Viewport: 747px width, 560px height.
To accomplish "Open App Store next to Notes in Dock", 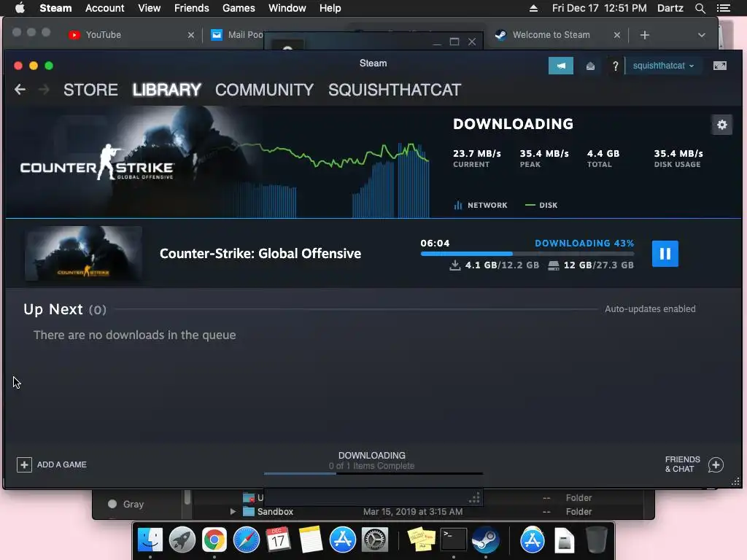I will [x=342, y=540].
